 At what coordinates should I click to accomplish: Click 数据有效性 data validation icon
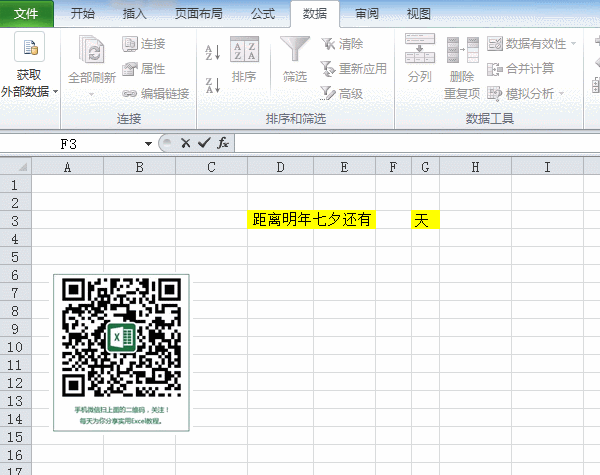[495, 44]
